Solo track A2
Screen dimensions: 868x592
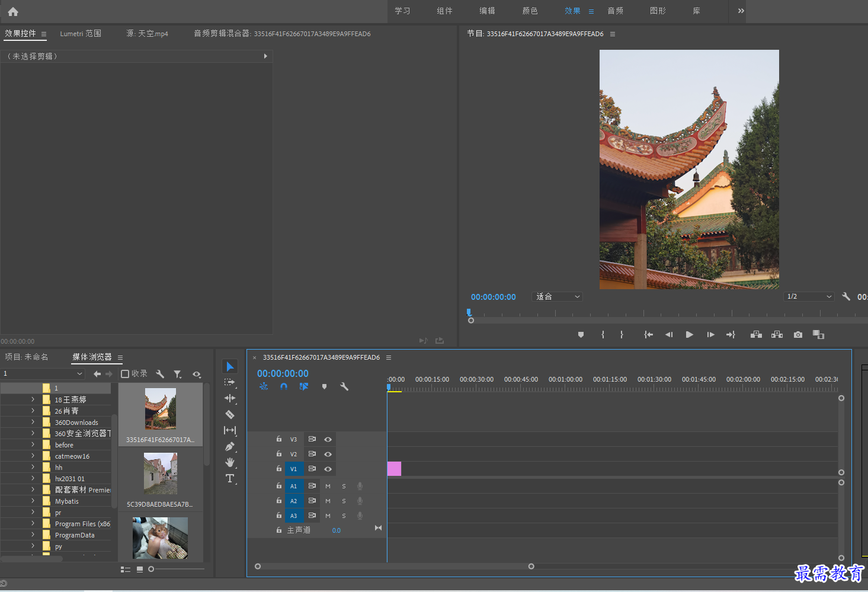[344, 501]
